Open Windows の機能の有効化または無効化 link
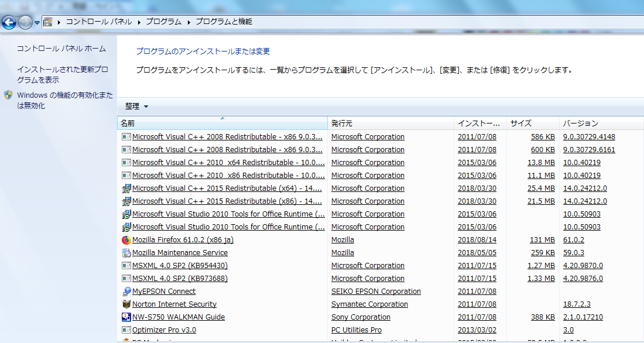 [x=64, y=100]
